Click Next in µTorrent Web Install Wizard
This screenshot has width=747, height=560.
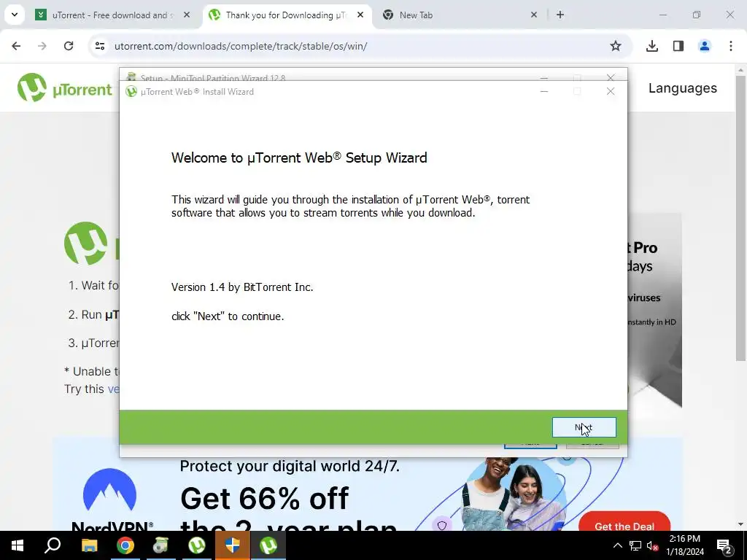click(x=584, y=427)
